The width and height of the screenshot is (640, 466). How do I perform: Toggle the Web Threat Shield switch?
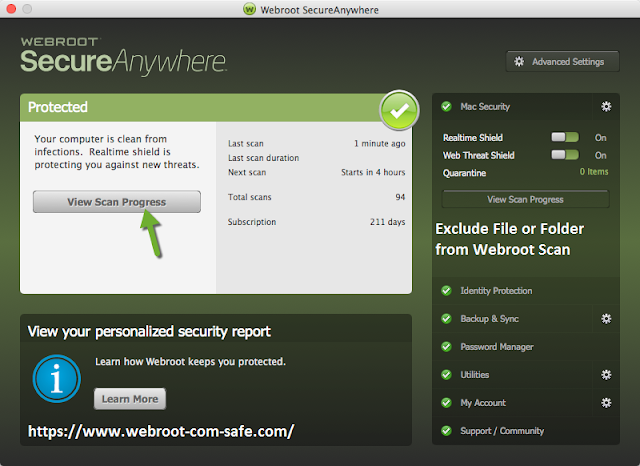click(565, 155)
